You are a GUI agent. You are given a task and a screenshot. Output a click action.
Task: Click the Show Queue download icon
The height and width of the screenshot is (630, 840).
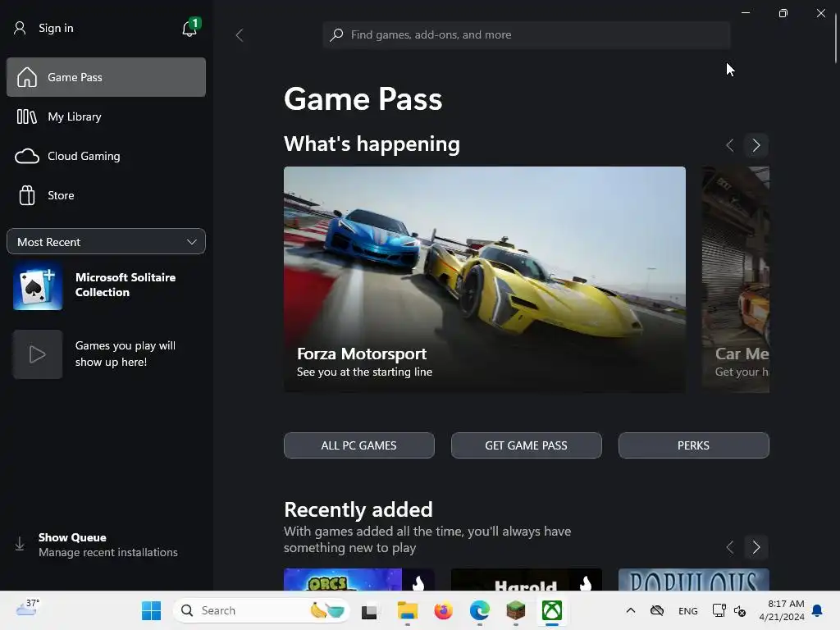pos(20,544)
